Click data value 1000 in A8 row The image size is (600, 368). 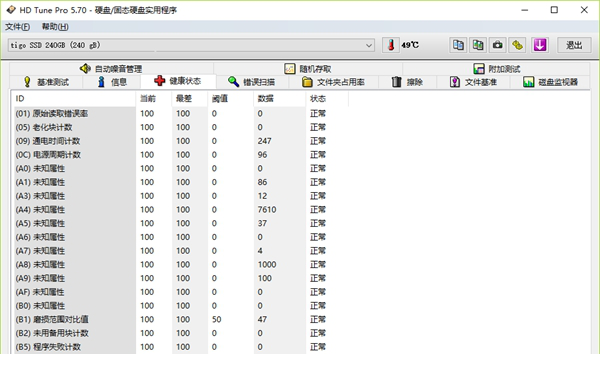coord(267,265)
